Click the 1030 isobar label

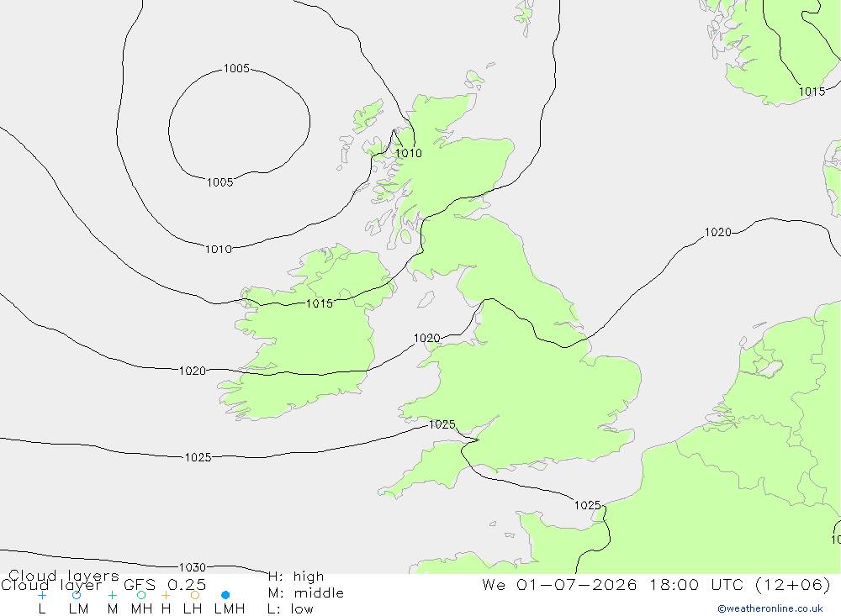tap(192, 567)
